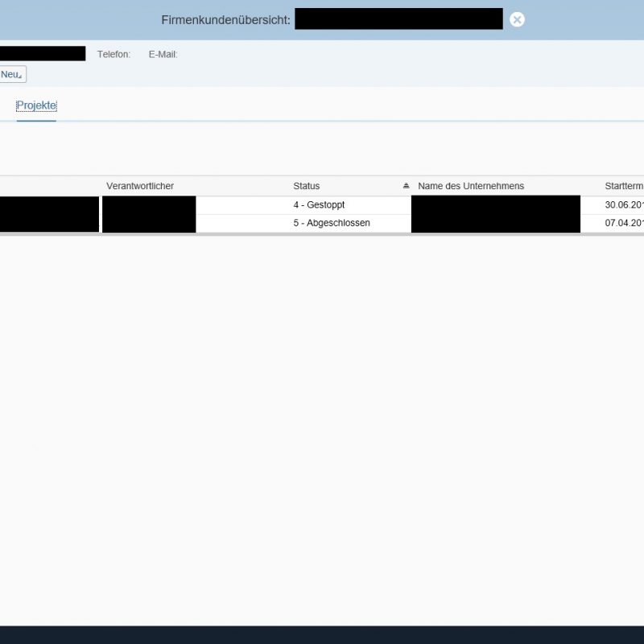The image size is (644, 644).
Task: Open company name in the Abgeschlossen row
Action: tap(495, 224)
